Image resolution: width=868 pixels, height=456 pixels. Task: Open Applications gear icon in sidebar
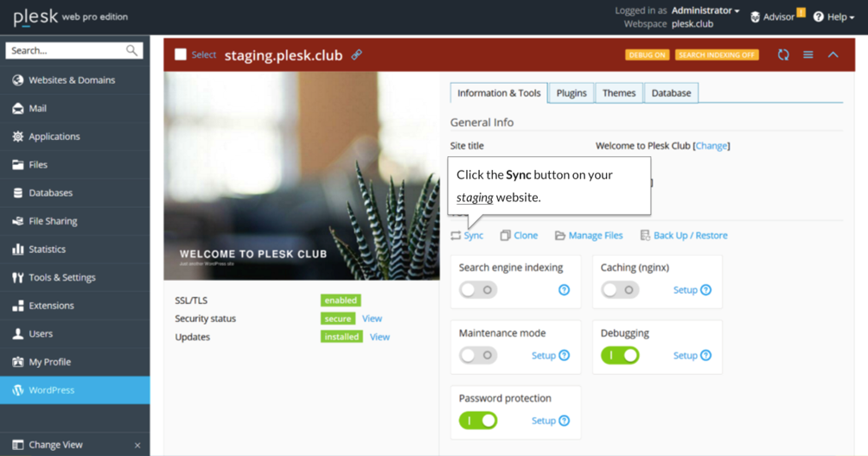(x=17, y=136)
